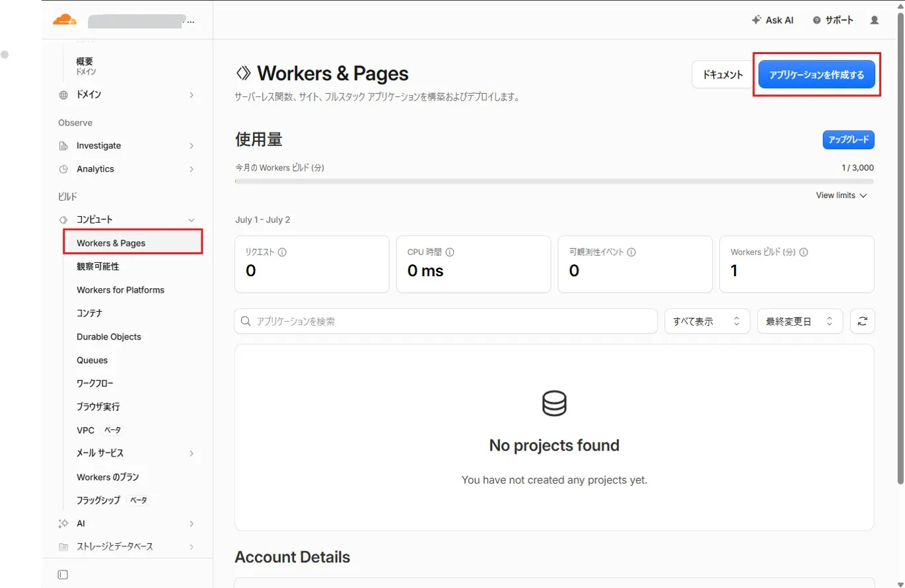Image resolution: width=905 pixels, height=588 pixels.
Task: Click the 'Account Details' heading
Action: coord(293,557)
